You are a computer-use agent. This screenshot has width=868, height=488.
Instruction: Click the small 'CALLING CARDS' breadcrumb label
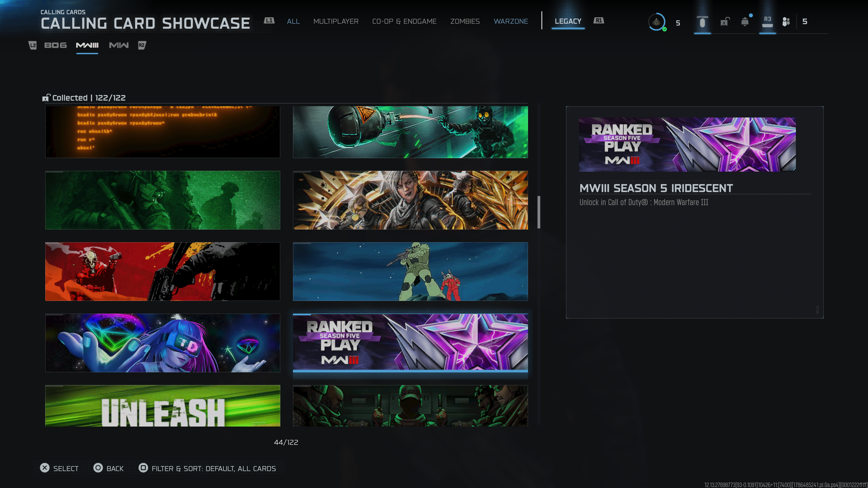click(x=63, y=12)
